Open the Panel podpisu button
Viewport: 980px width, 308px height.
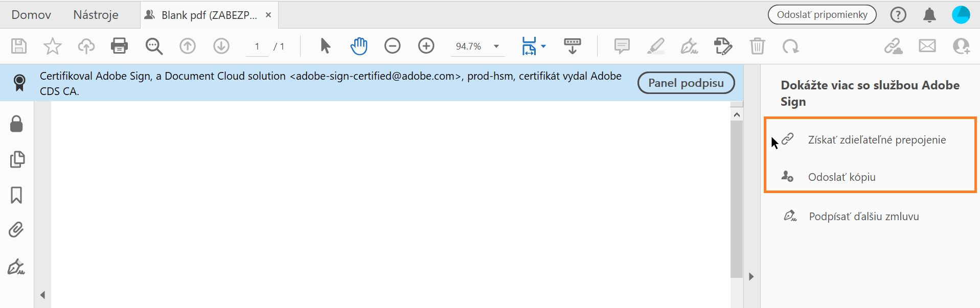[686, 83]
